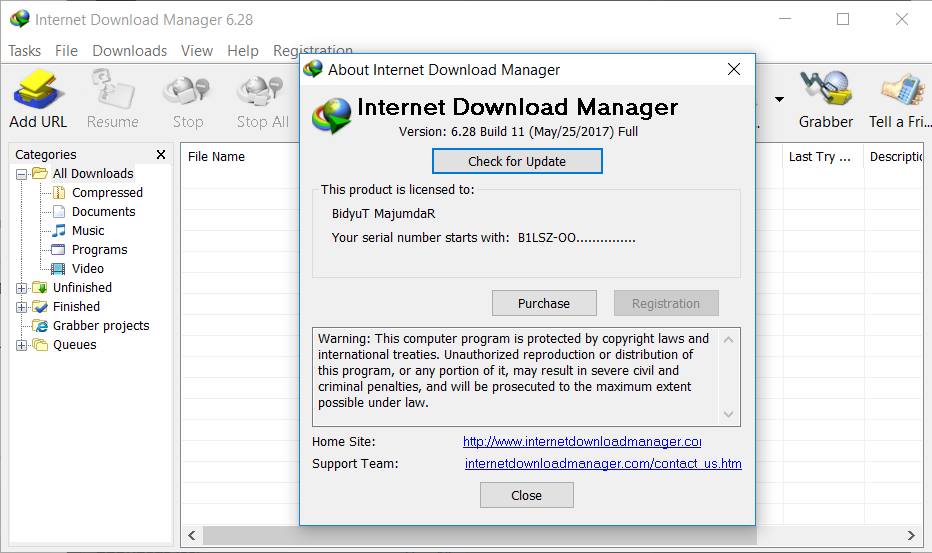Click the Finished folder icon
This screenshot has width=932, height=553.
coord(40,307)
